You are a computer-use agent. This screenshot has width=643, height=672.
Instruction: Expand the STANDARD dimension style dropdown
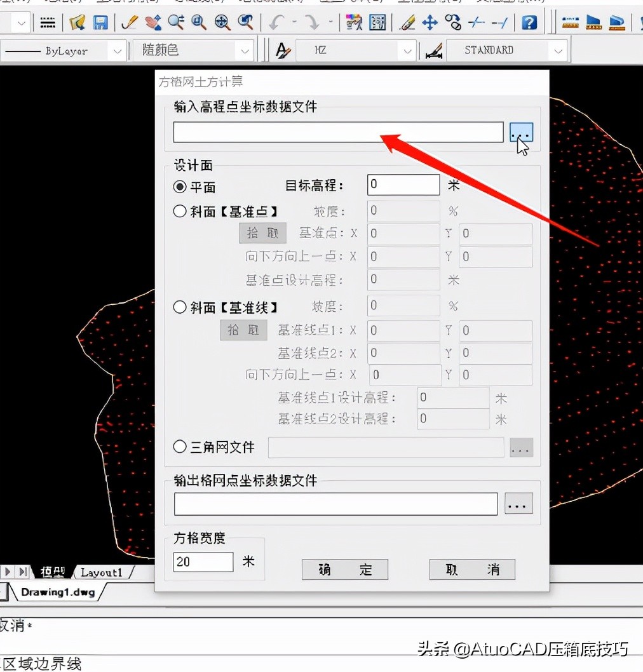(558, 51)
